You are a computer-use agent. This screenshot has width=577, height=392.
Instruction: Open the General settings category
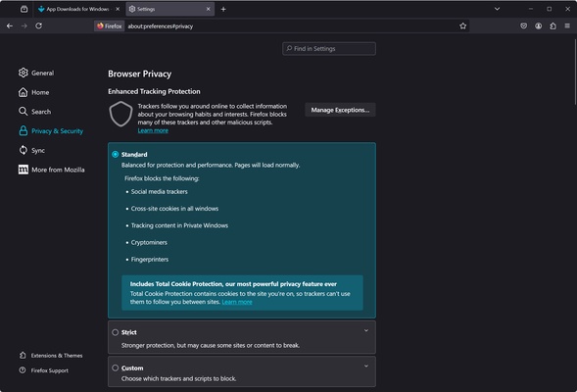coord(36,73)
